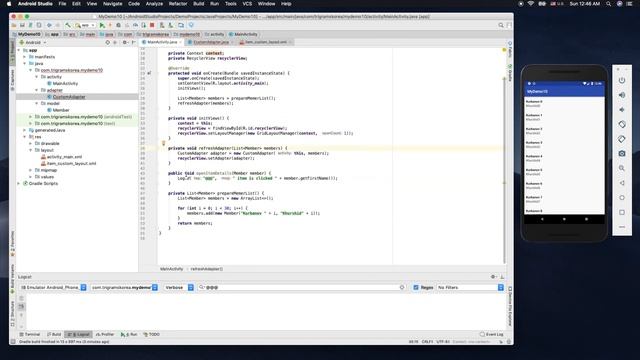Open emulator extended controls (more) icon
This screenshot has width=640, height=360.
(x=622, y=227)
